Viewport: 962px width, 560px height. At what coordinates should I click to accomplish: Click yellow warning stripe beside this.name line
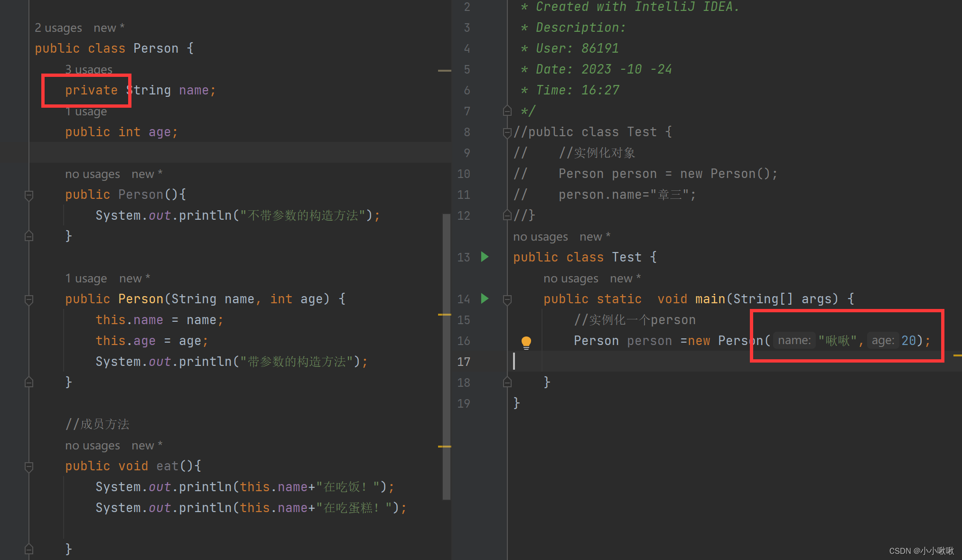pos(444,315)
